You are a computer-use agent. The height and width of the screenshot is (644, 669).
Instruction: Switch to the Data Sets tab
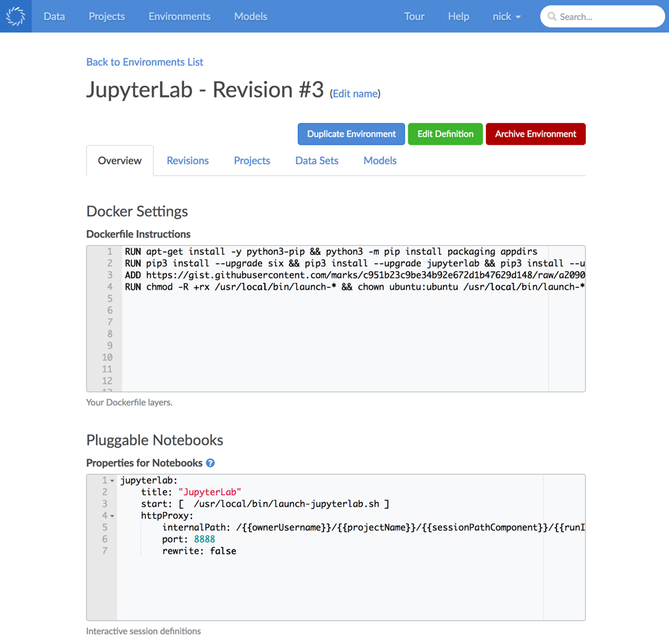pos(316,160)
